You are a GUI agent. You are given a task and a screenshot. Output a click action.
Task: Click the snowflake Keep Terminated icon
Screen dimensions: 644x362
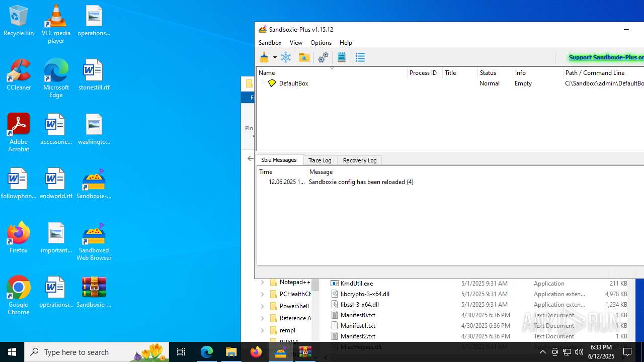click(x=286, y=57)
